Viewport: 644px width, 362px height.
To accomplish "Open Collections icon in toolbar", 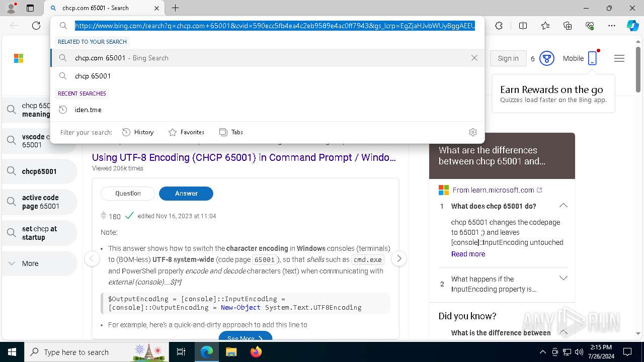I will (568, 26).
